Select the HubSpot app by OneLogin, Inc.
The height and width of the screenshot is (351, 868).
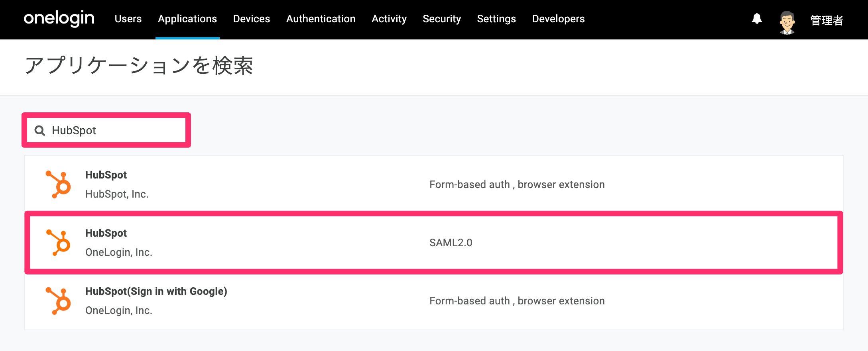tap(434, 242)
